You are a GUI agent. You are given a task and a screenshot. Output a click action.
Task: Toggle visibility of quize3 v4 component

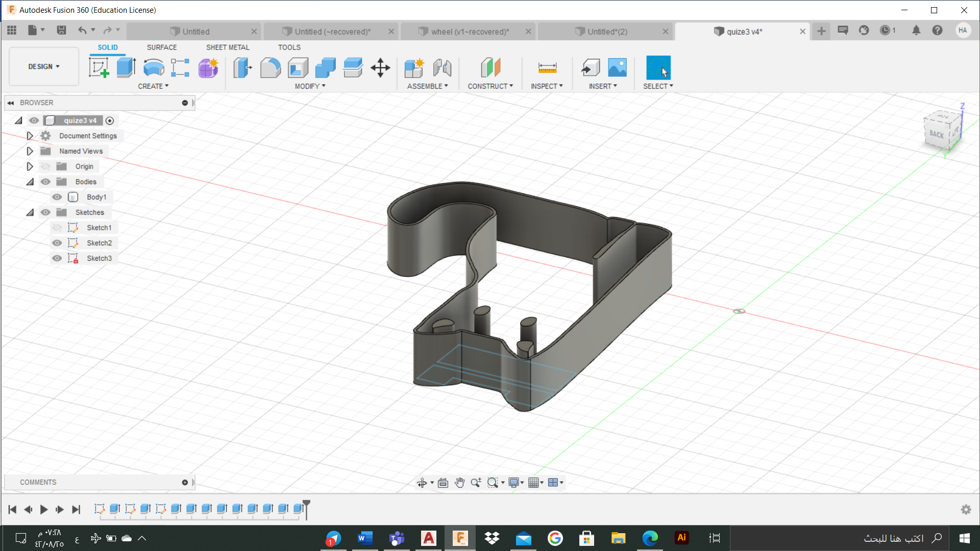point(34,120)
